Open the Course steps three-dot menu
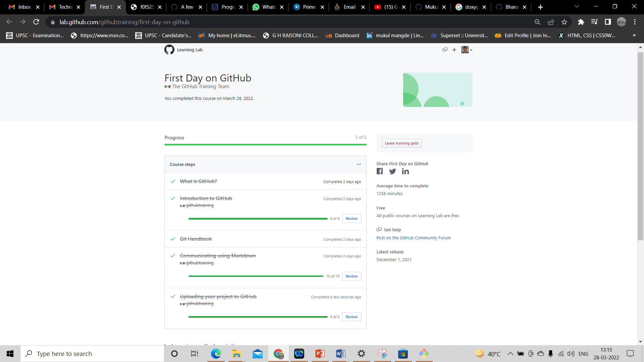The width and height of the screenshot is (644, 362). pyautogui.click(x=359, y=164)
